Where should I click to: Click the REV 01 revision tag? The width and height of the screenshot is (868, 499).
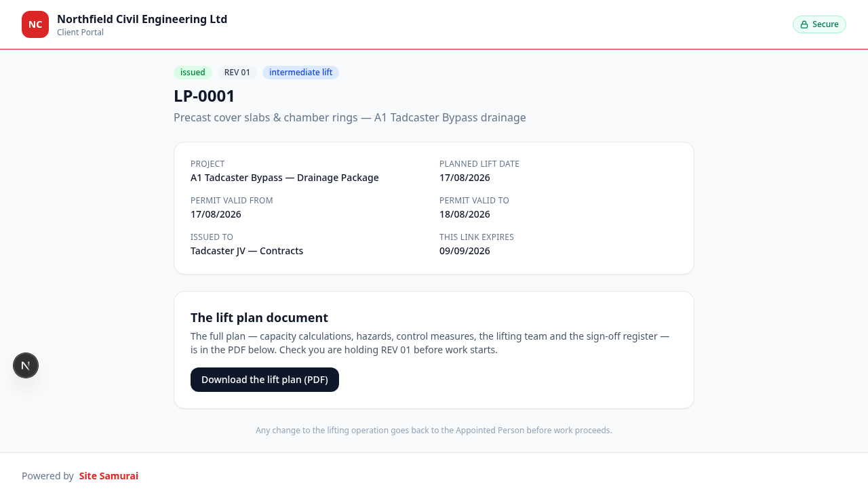click(237, 73)
